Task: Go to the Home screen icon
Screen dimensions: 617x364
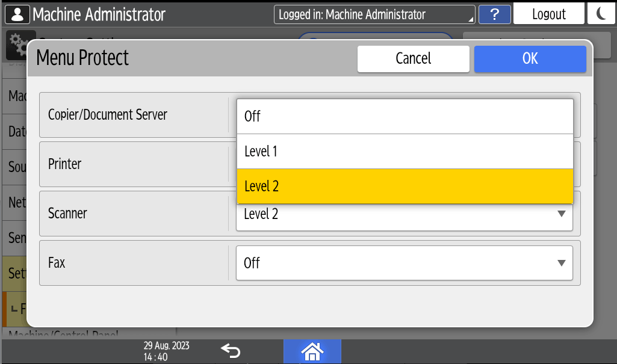Action: point(312,351)
